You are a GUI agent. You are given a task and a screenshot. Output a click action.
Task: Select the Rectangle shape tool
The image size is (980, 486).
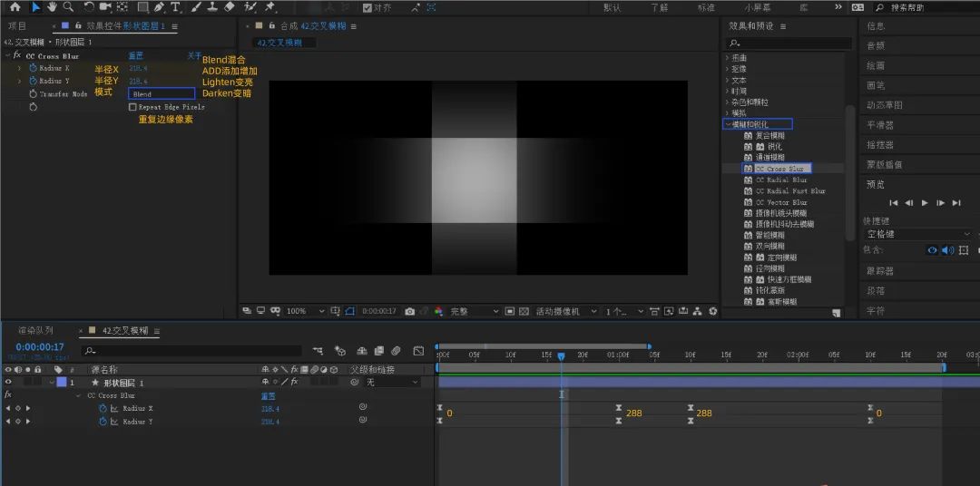(x=143, y=7)
